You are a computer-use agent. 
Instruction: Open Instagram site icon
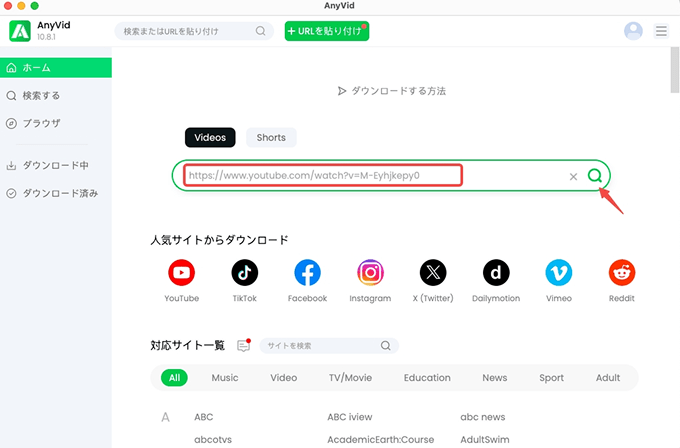coord(370,272)
